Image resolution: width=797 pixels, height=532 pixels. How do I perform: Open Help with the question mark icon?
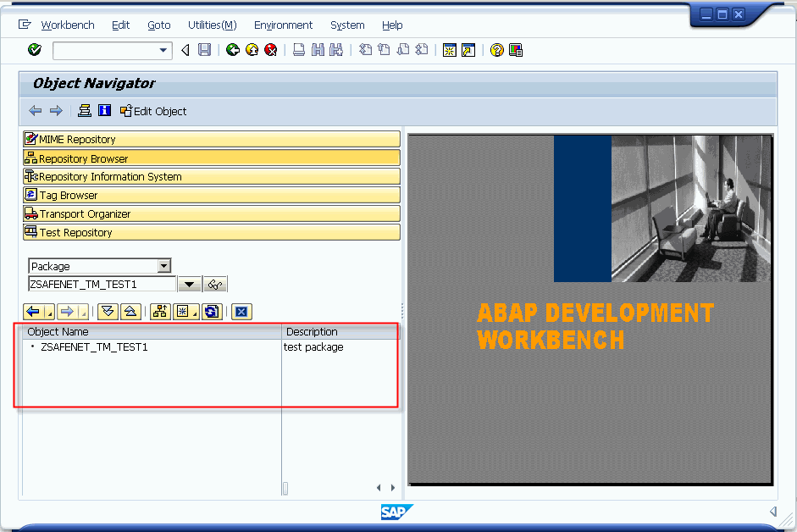[x=496, y=50]
